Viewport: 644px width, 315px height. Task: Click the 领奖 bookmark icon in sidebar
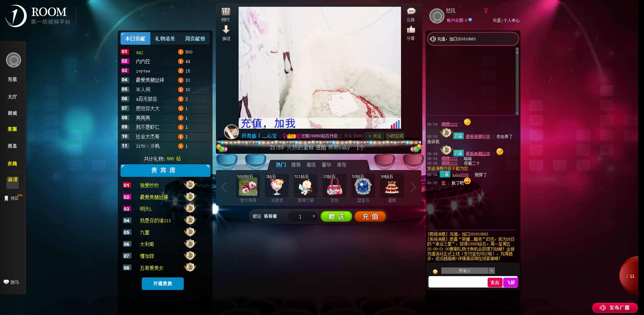pyautogui.click(x=6, y=198)
